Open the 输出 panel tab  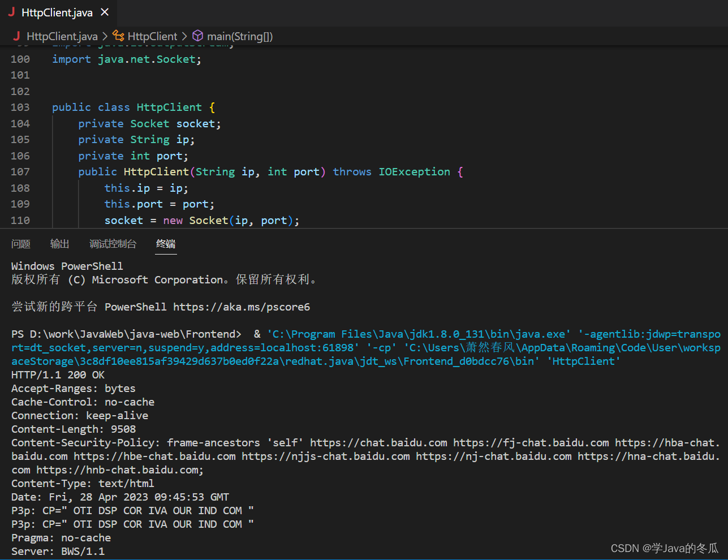tap(59, 244)
